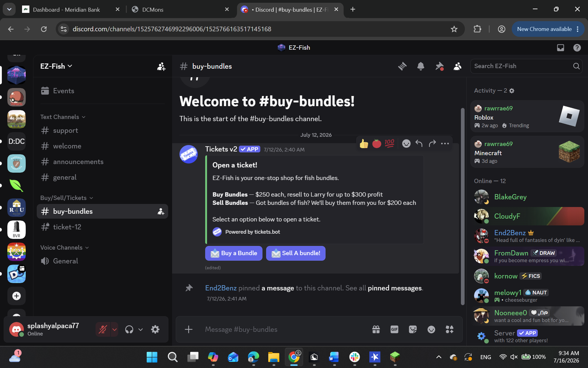The image size is (588, 368).
Task: Show pinned messages icon
Action: (x=439, y=66)
